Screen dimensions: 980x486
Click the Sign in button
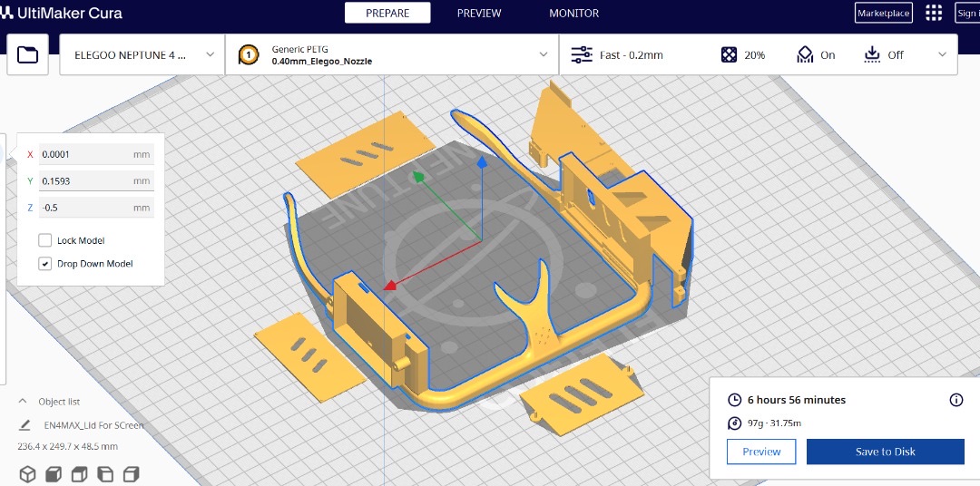pos(968,13)
